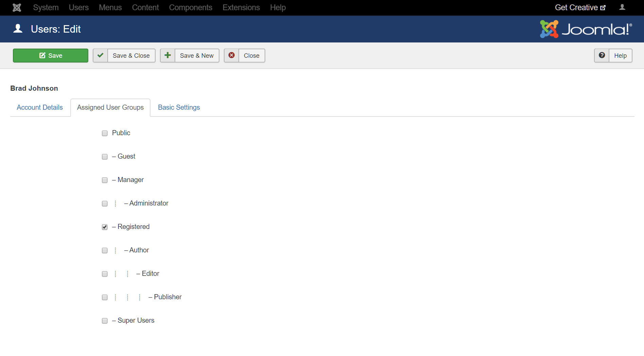Click the Registered group label
644x356 pixels.
point(133,227)
